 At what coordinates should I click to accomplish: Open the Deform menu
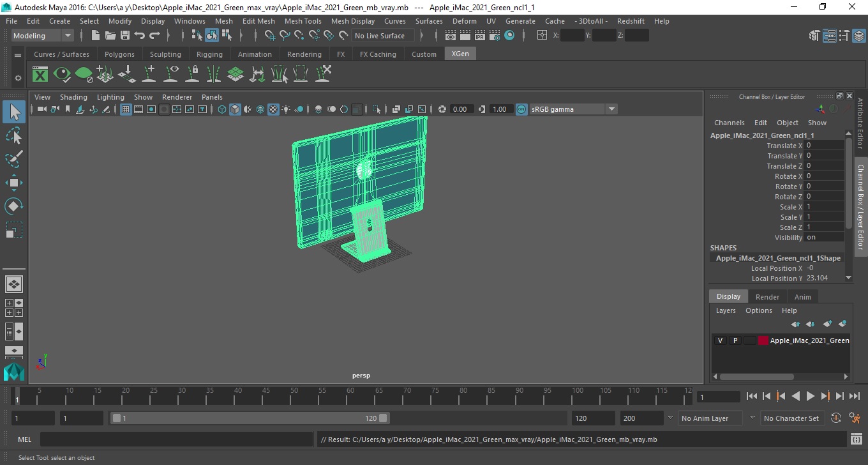click(x=465, y=21)
